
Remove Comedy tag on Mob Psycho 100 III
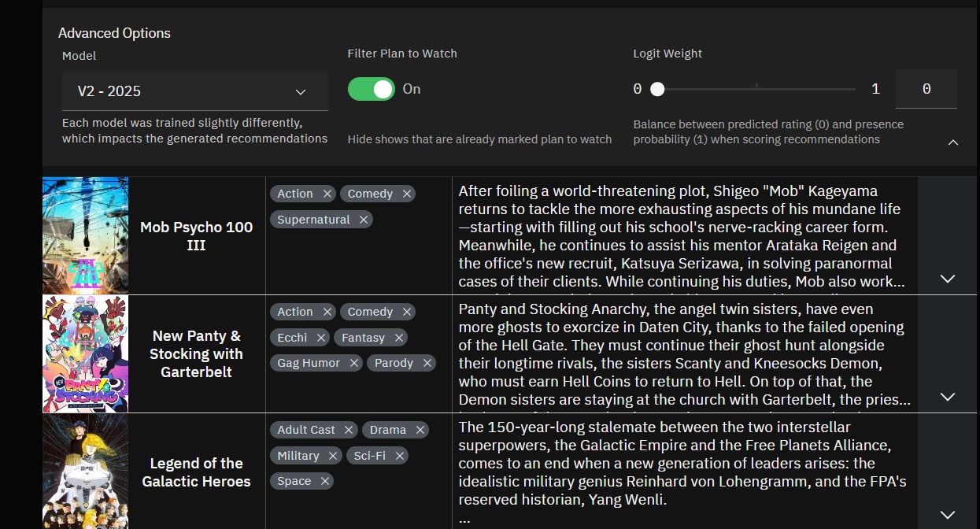(407, 194)
